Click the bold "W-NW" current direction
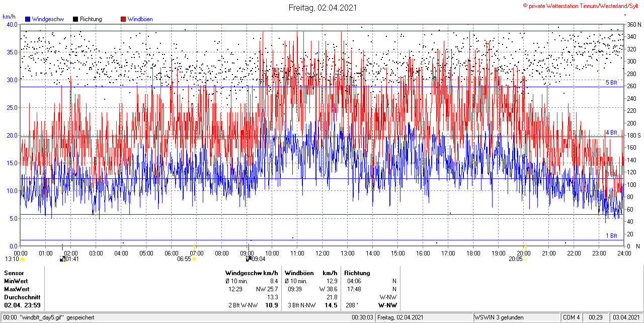This screenshot has height=323, width=644. 387,305
